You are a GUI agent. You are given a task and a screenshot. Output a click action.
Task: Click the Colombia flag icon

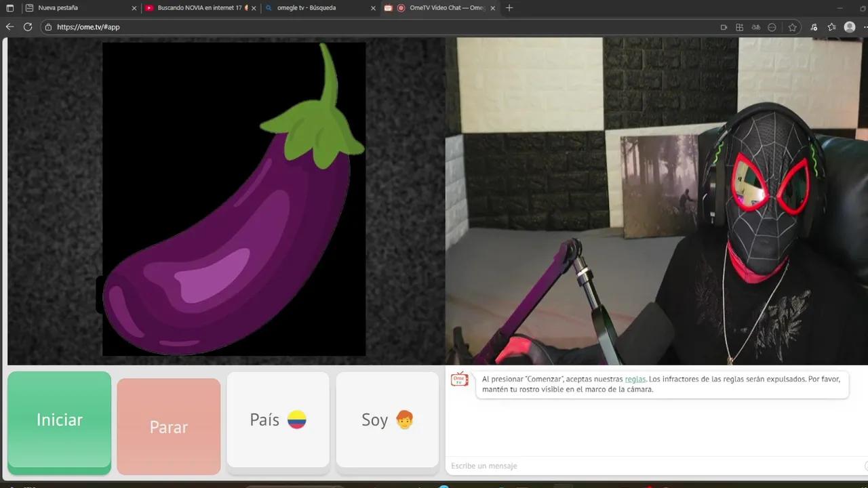[x=297, y=420]
